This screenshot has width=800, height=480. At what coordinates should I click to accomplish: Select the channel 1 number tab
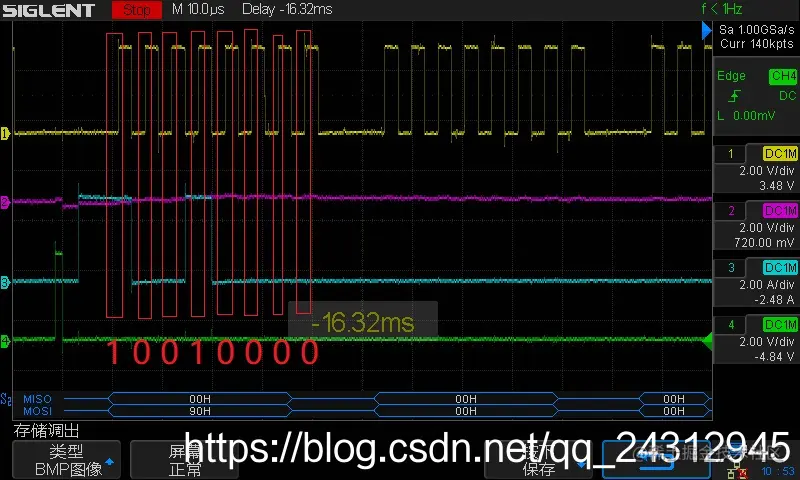(731, 154)
